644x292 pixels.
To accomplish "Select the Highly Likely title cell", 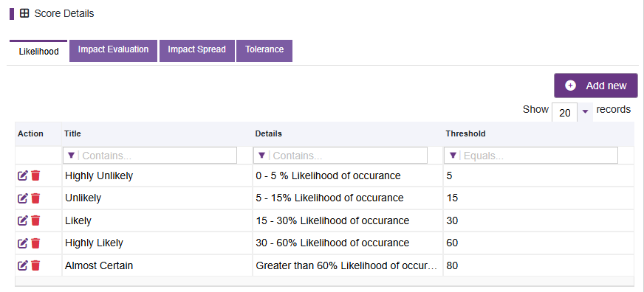I will pyautogui.click(x=157, y=243).
